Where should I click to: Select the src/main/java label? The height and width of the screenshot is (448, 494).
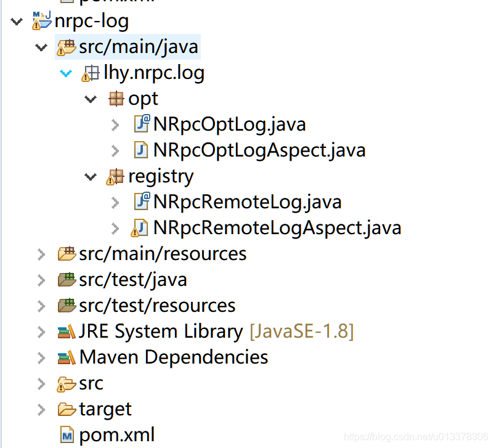(x=139, y=47)
